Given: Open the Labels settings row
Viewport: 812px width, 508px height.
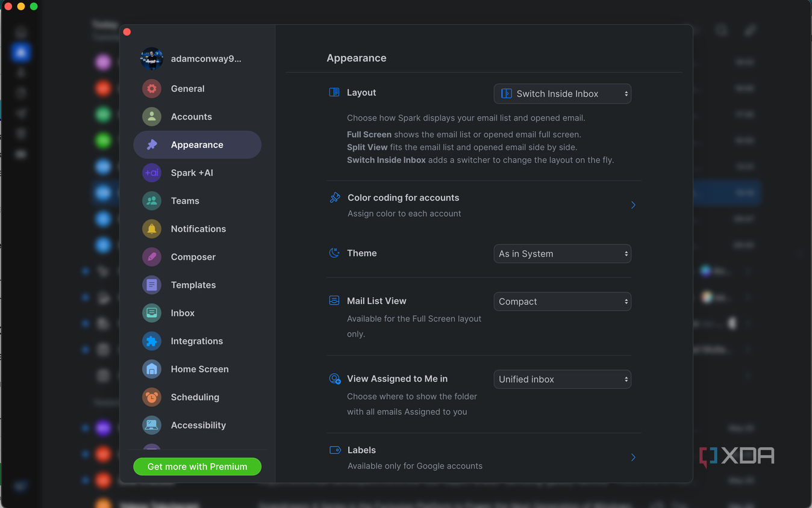Looking at the screenshot, I should (x=483, y=457).
